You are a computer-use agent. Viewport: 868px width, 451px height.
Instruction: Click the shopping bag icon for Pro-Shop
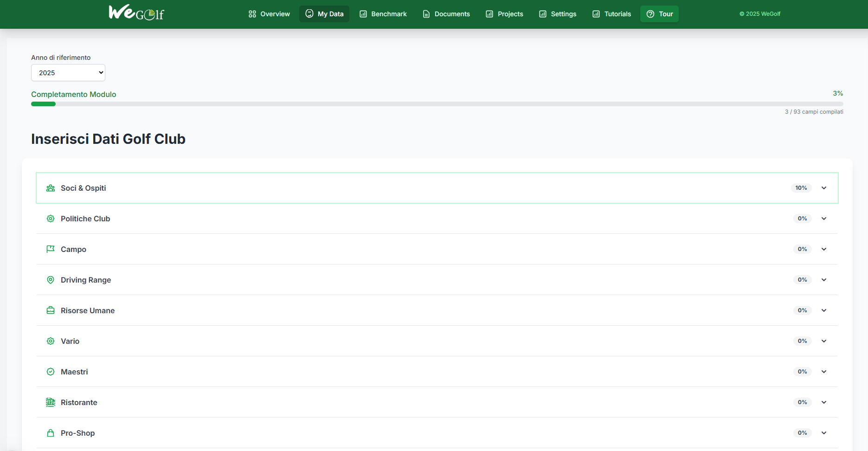(x=51, y=433)
